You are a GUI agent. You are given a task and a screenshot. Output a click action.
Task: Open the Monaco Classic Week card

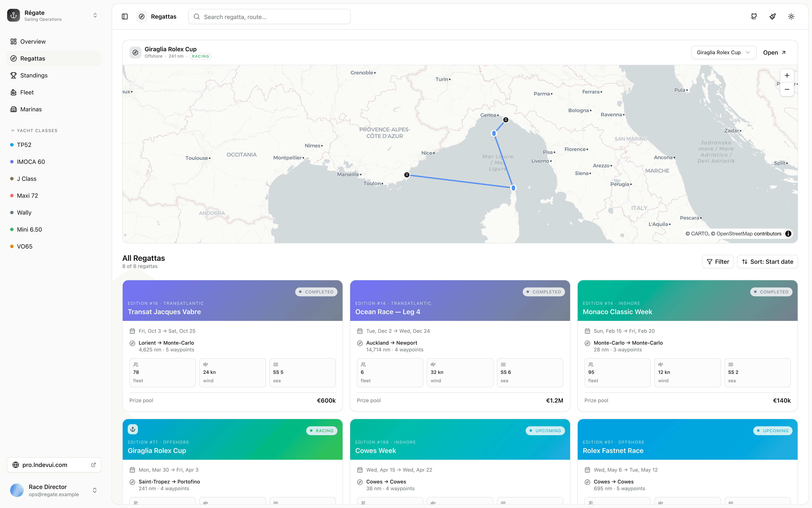pyautogui.click(x=688, y=346)
